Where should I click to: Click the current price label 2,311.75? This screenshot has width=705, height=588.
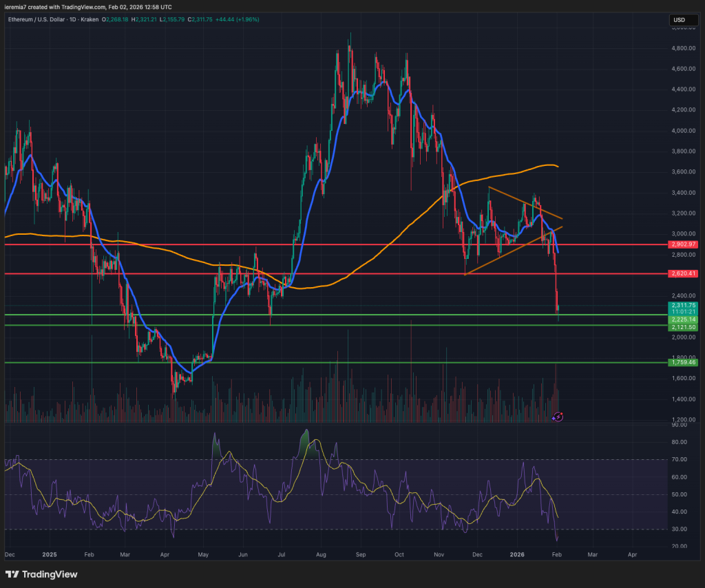click(683, 305)
